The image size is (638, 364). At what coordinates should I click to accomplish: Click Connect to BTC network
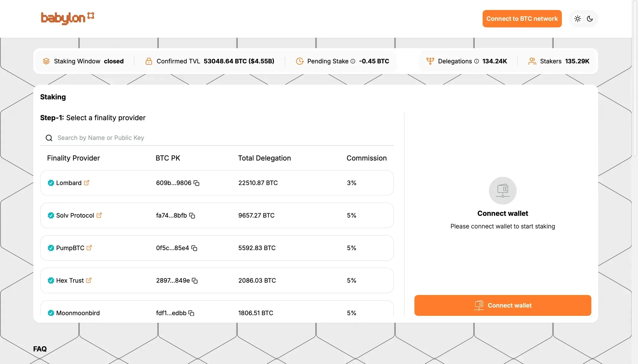coord(522,19)
